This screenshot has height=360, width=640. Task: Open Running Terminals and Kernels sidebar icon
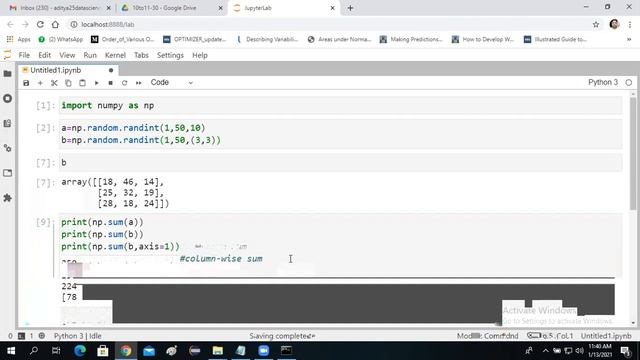coord(7,98)
